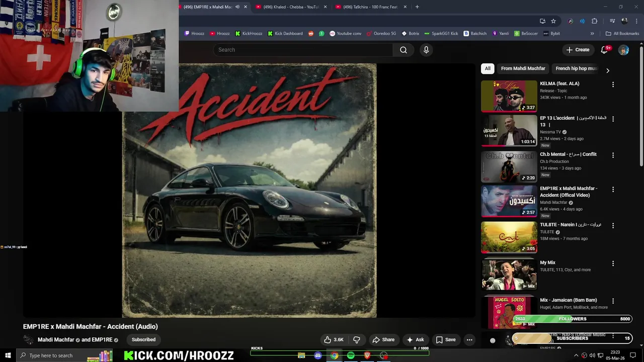Open the Create menu button
The width and height of the screenshot is (644, 362).
pos(578,50)
